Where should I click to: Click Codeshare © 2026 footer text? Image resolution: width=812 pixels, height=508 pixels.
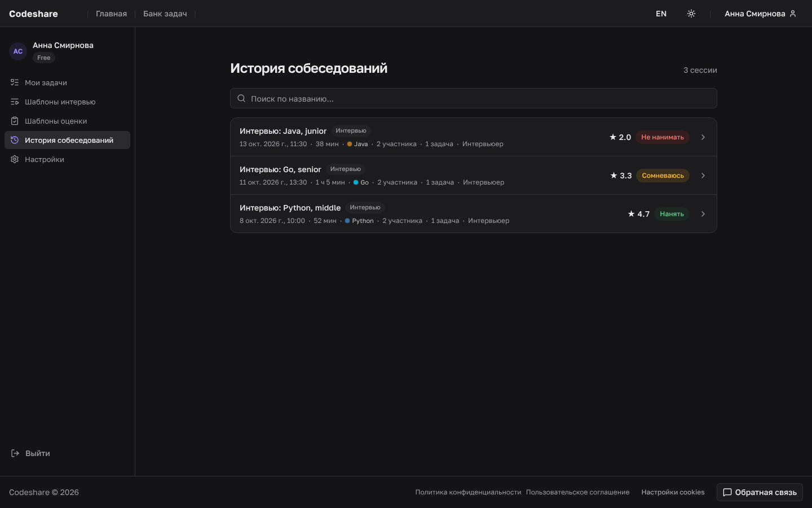coord(44,492)
